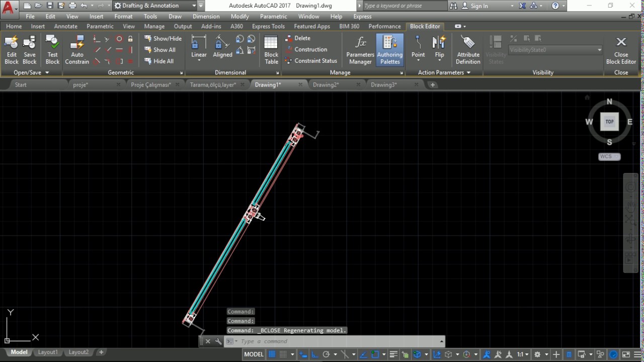Toggle Hardware Acceleration blue circle icon
Viewport: 644px width, 362px height.
[x=613, y=354]
